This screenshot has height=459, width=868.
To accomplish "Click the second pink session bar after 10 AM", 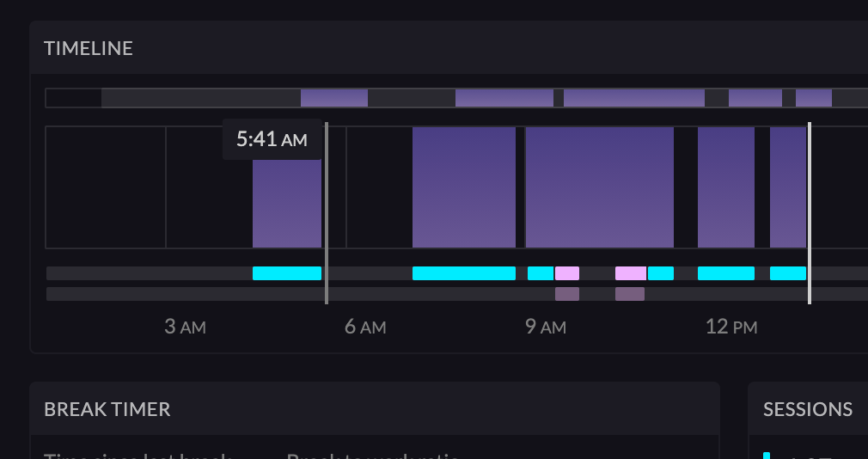I will pos(631,273).
